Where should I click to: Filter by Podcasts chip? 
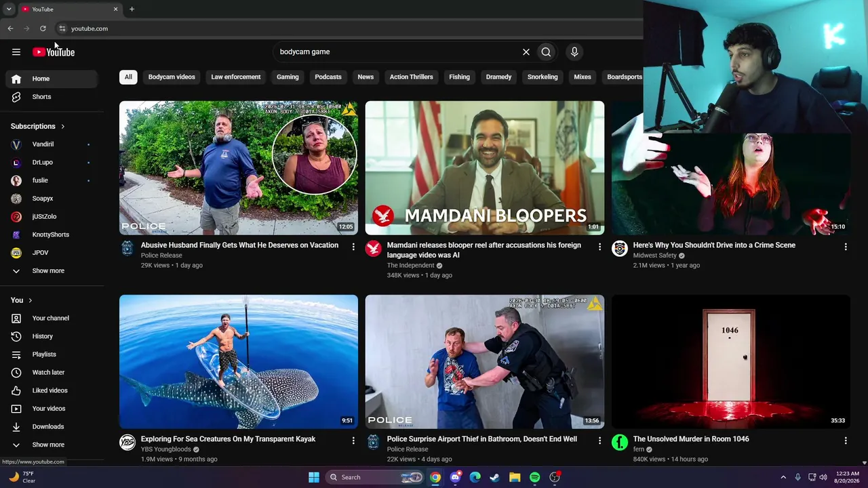pyautogui.click(x=328, y=77)
